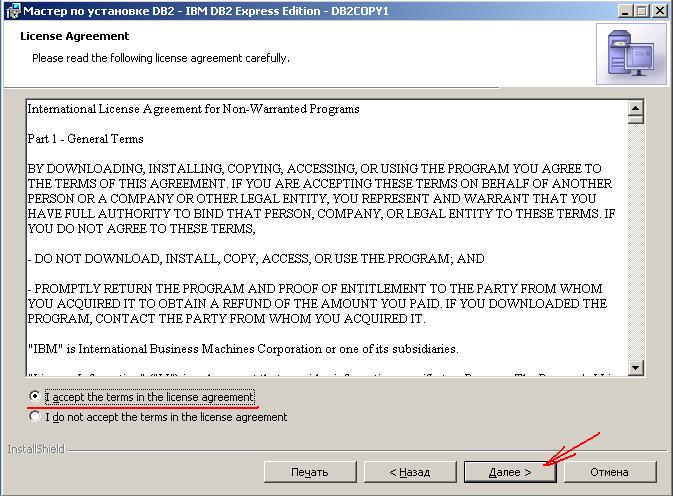The image size is (673, 496).
Task: Click the license text scrollbar thumb
Action: click(x=636, y=119)
